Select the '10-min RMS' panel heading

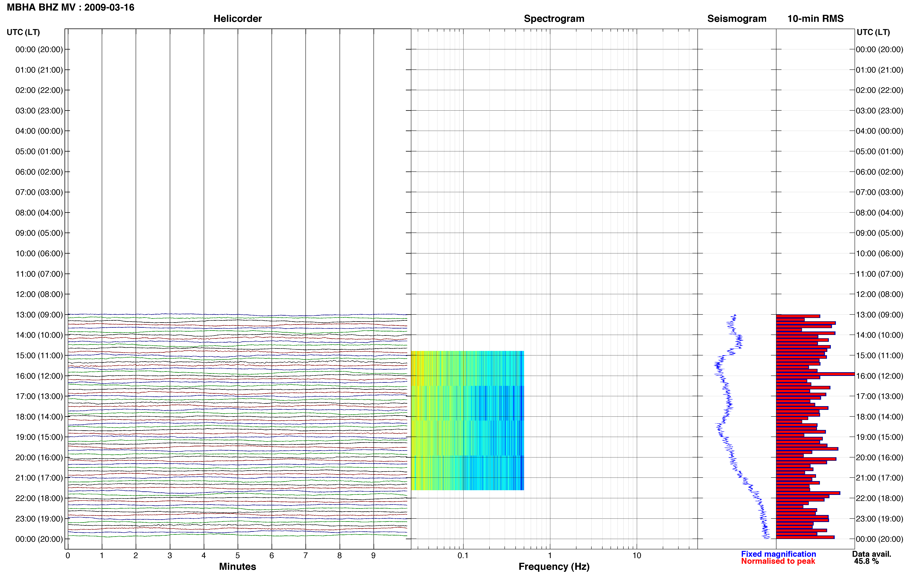click(x=816, y=18)
